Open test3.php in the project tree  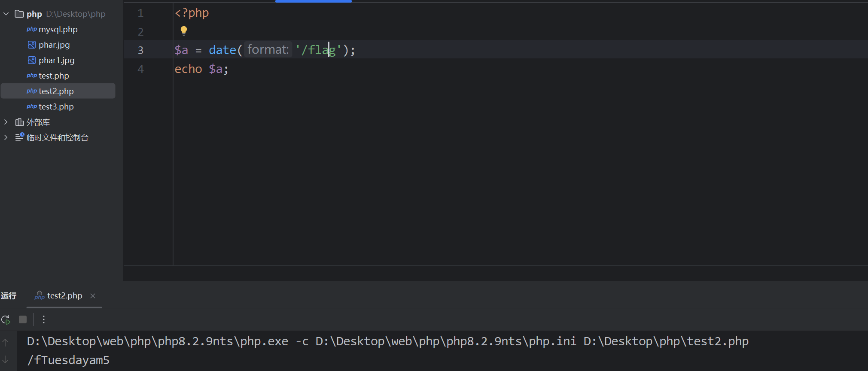tap(56, 107)
